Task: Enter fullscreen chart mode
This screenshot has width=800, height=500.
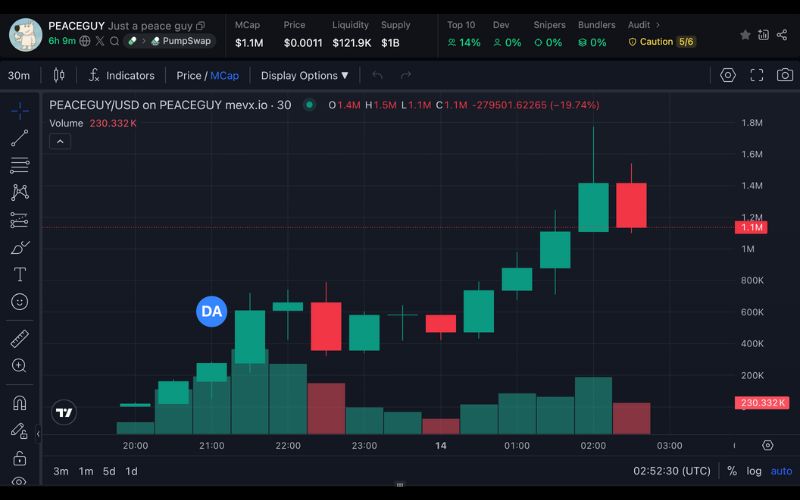Action: [757, 76]
